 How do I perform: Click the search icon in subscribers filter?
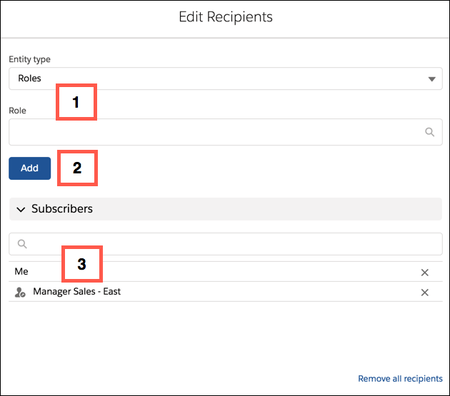tap(22, 244)
